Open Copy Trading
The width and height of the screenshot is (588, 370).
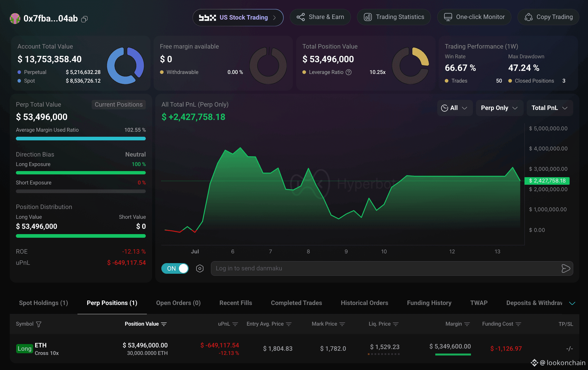pyautogui.click(x=548, y=17)
